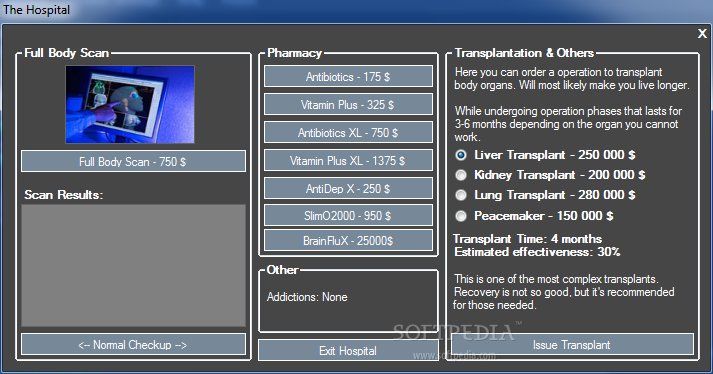713x374 pixels.
Task: Purchase Vitamin Plus XL for 1375 $
Action: [x=348, y=161]
